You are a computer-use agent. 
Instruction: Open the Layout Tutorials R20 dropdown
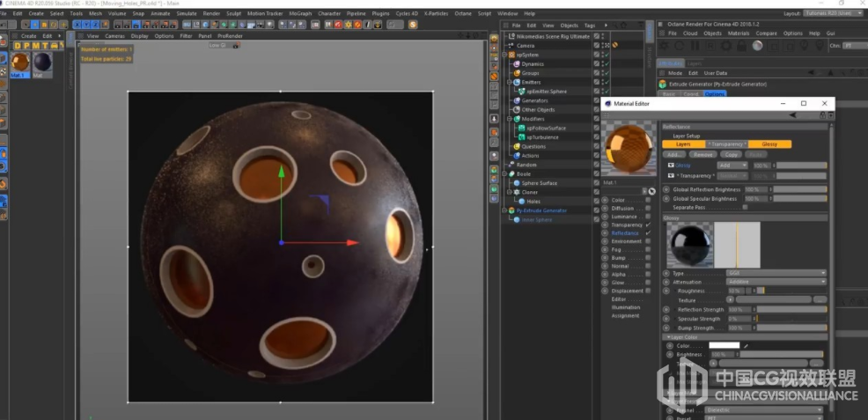click(834, 13)
